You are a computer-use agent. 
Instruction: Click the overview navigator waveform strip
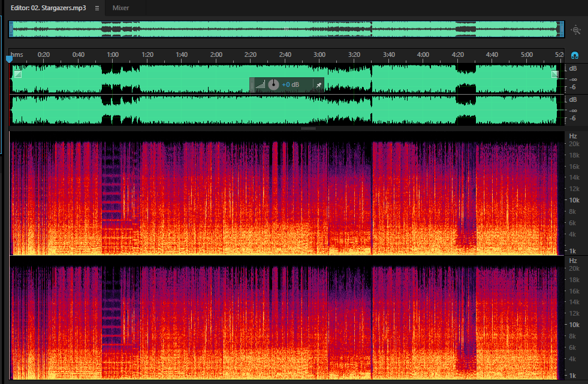coord(287,29)
